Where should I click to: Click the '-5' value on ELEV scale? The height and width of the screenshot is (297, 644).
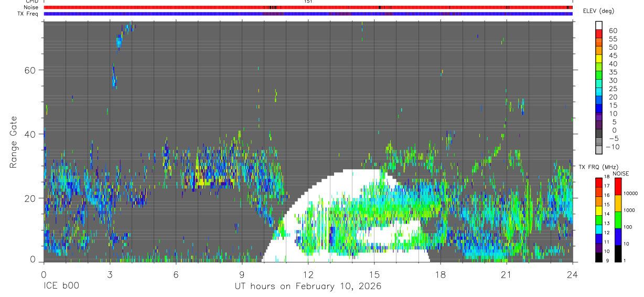(613, 138)
